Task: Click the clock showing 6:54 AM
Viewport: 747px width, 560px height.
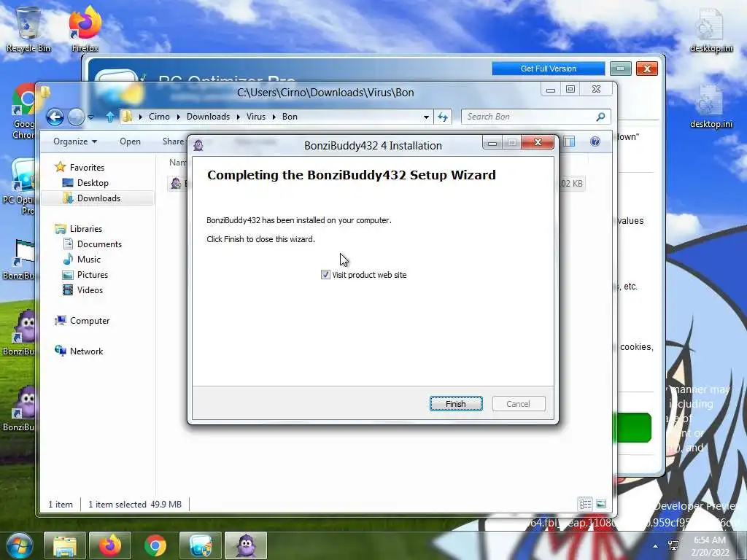Action: coord(711,546)
